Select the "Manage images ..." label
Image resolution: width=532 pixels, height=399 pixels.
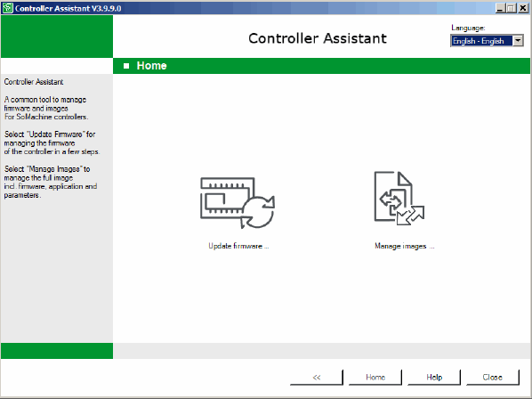point(405,246)
